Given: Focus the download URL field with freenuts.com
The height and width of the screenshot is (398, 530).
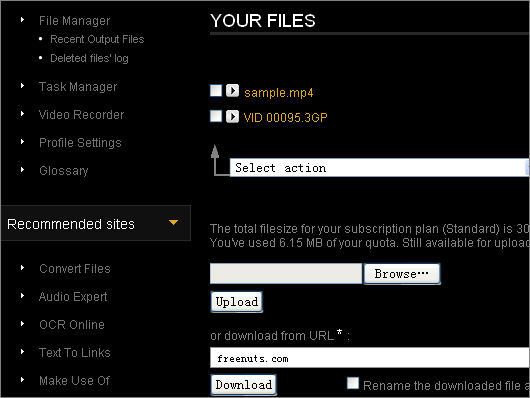Looking at the screenshot, I should click(370, 358).
